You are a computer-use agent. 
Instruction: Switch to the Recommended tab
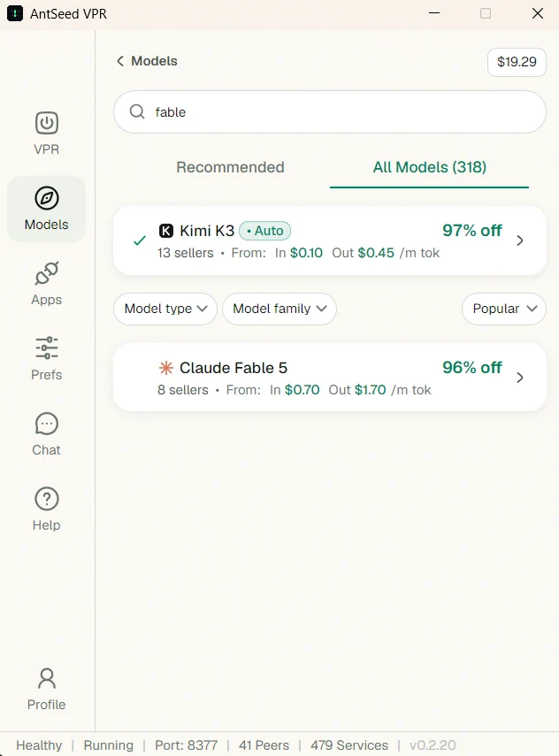(230, 167)
